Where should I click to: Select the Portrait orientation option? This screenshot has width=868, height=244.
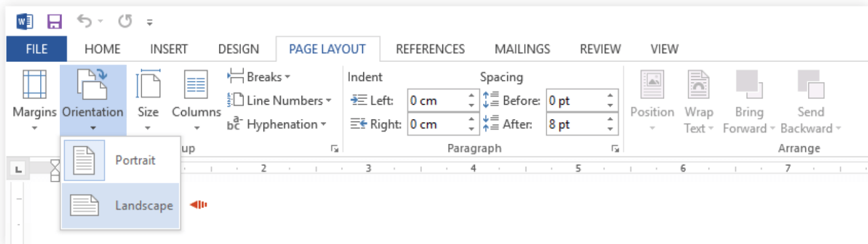coord(120,160)
